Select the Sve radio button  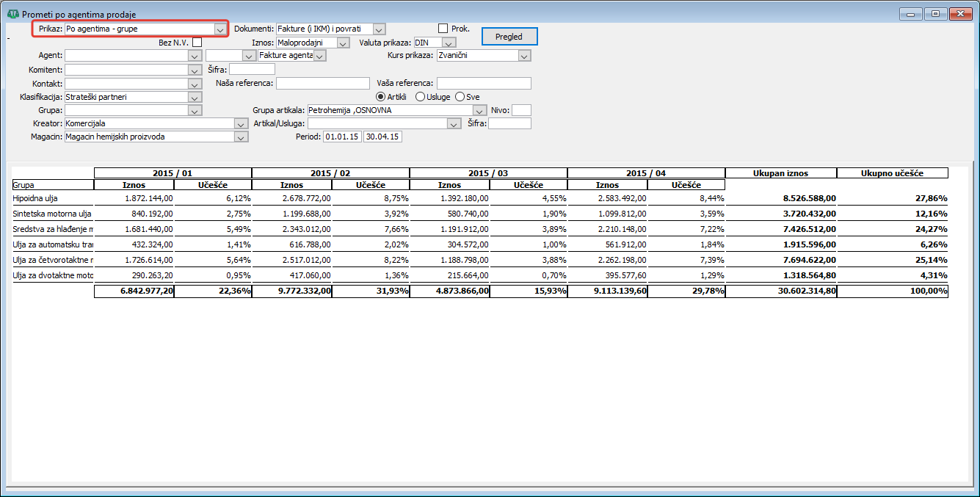(x=460, y=97)
